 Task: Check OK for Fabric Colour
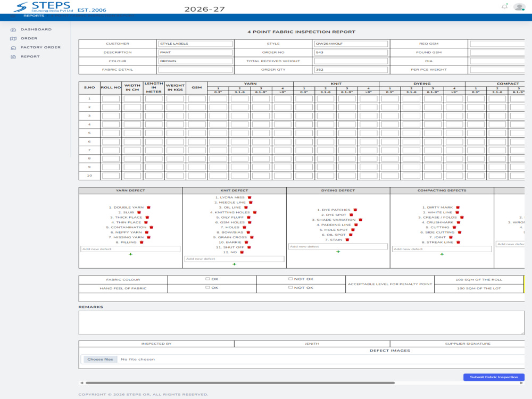pos(207,279)
